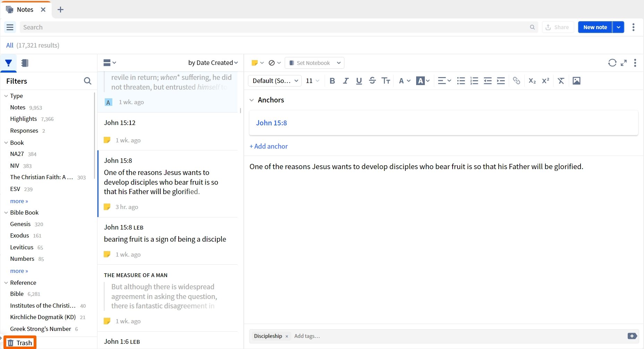Open the text alignment dropdown
The width and height of the screenshot is (644, 349).
(x=444, y=81)
